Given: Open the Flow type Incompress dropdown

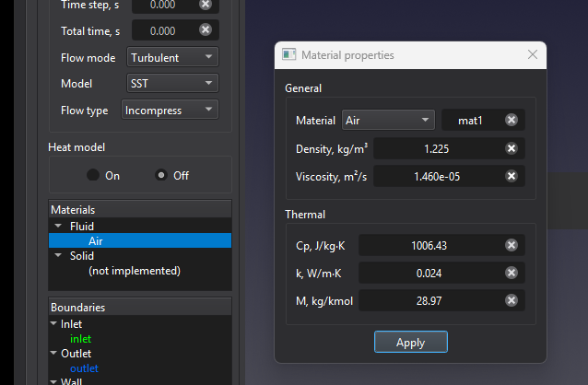Looking at the screenshot, I should point(170,111).
